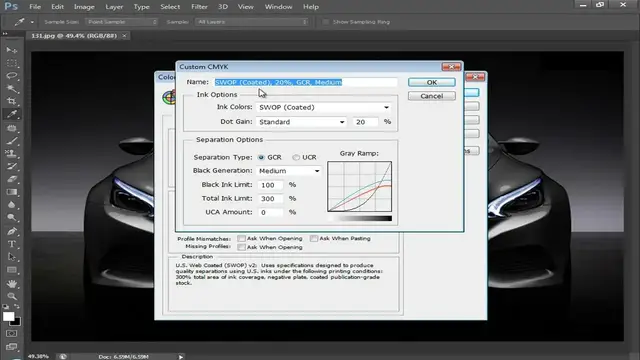Select the Horizontal Type tool
This screenshot has height=360, width=640.
[12, 244]
